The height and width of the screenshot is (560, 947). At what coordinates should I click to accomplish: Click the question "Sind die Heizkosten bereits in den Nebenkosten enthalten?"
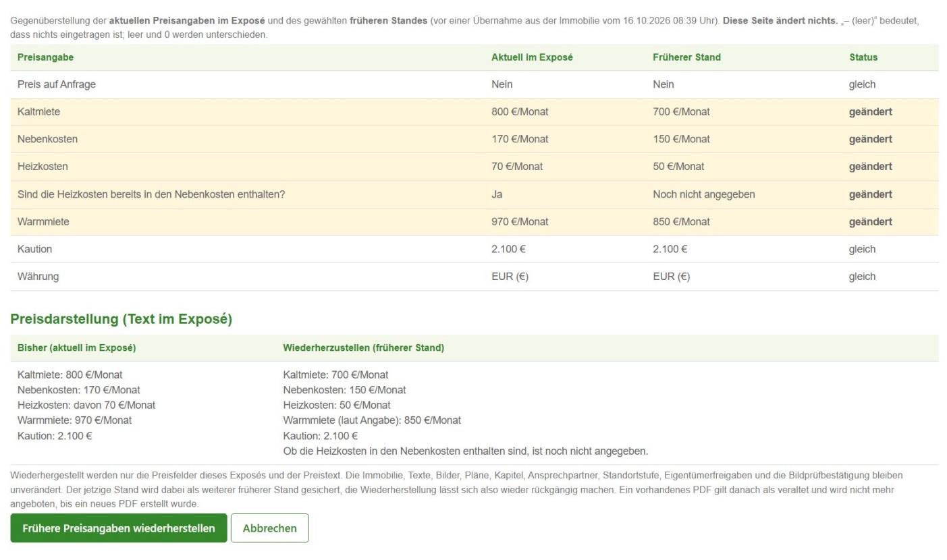click(x=151, y=194)
